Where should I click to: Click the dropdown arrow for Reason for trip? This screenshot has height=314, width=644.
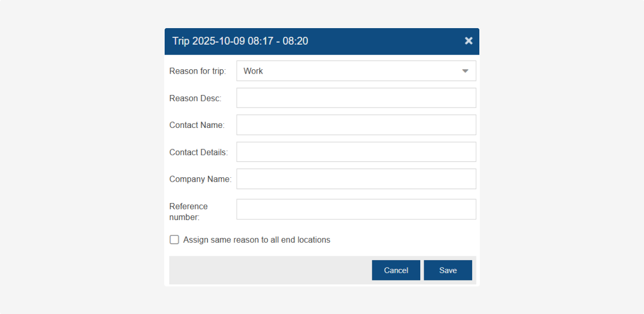[465, 71]
